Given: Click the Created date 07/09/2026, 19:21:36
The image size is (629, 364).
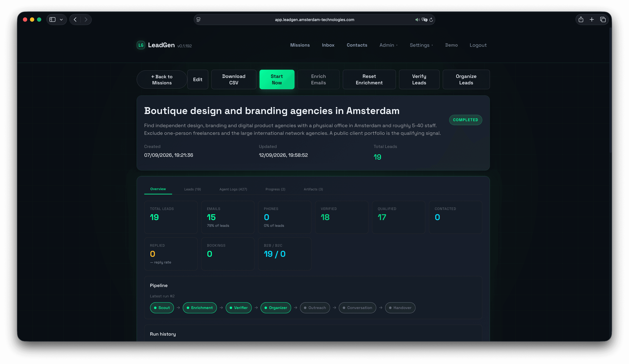Looking at the screenshot, I should [x=169, y=155].
